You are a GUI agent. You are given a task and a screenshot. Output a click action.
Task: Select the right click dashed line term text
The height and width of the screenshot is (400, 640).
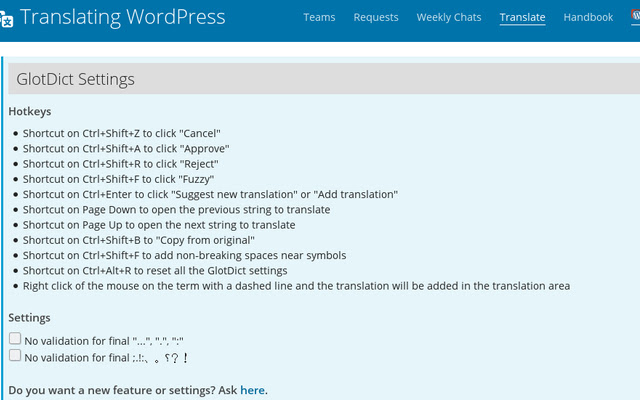296,286
